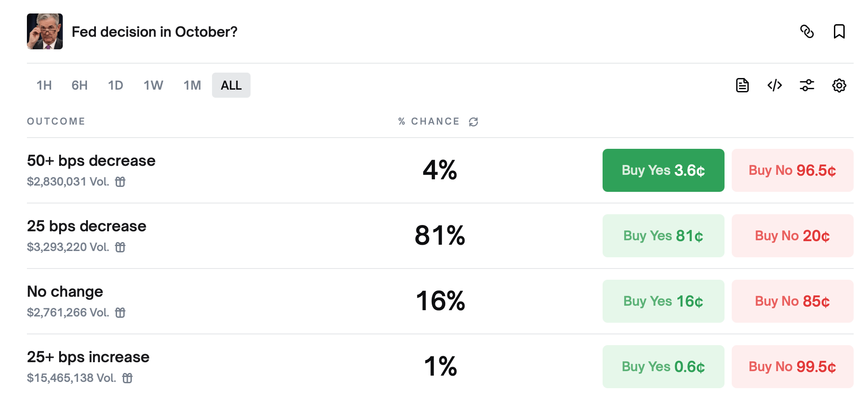This screenshot has width=868, height=407.
Task: Choose the ALL timeframe tab
Action: click(x=231, y=85)
